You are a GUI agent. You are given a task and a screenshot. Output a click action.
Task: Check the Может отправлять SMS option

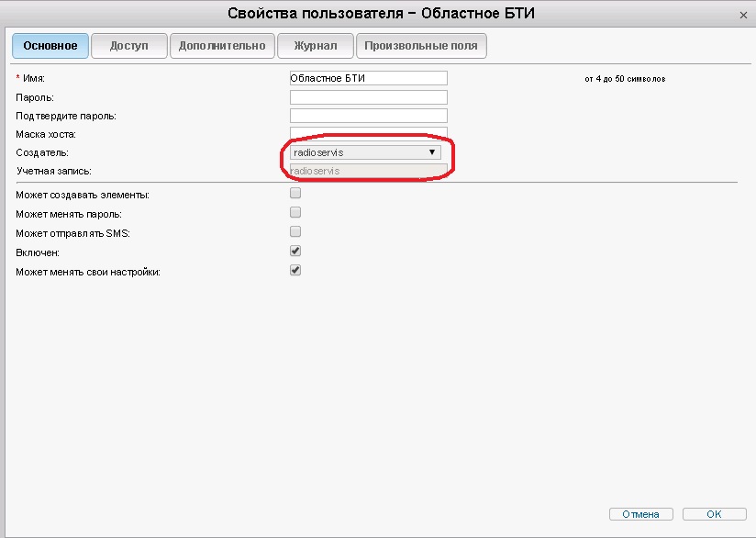[295, 232]
